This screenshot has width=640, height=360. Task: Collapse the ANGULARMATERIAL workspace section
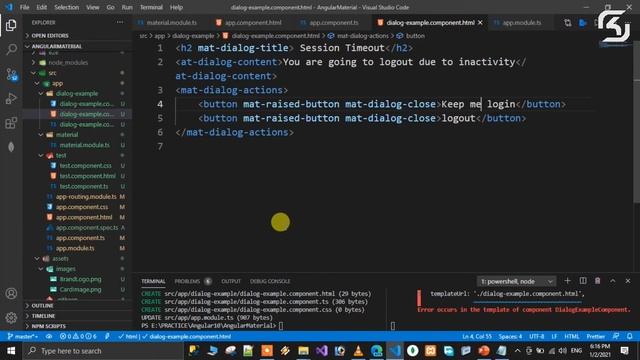tap(56, 46)
